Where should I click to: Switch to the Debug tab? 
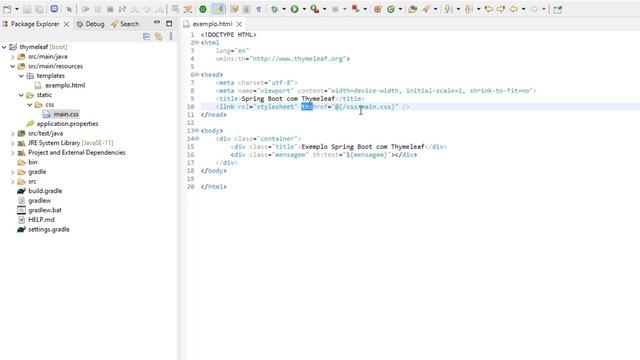click(91, 24)
